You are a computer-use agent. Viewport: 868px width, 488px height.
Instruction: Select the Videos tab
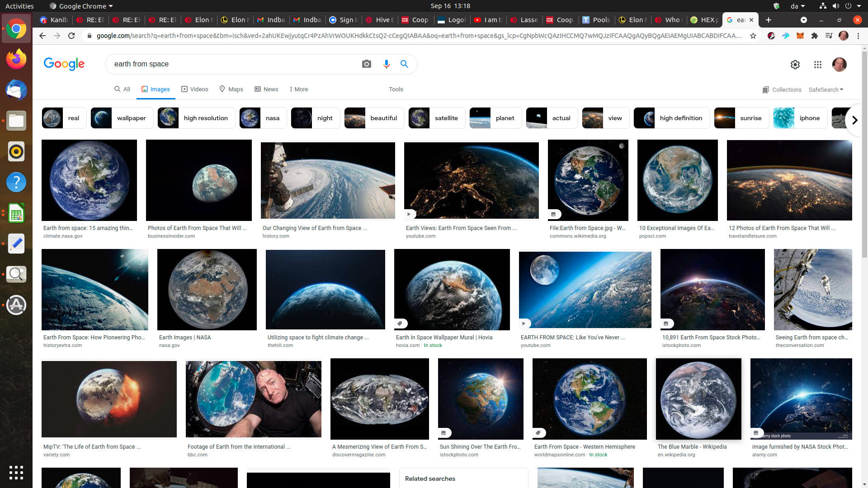coord(194,89)
